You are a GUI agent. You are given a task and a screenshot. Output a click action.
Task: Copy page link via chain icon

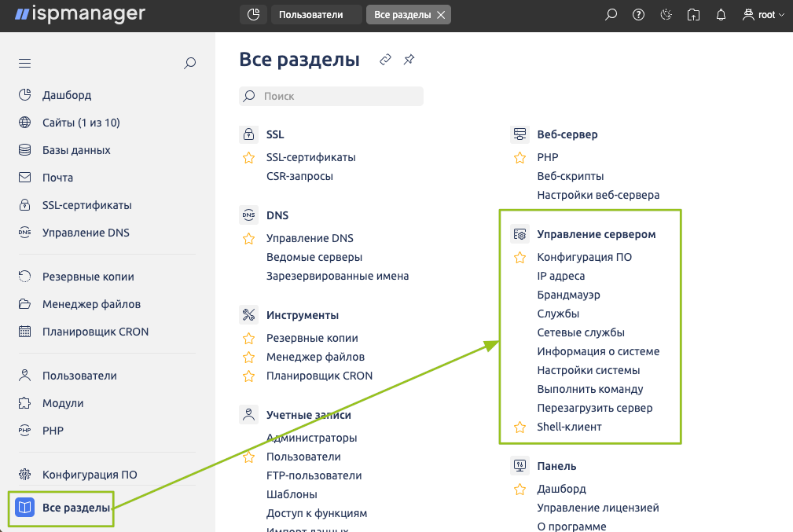pos(385,60)
